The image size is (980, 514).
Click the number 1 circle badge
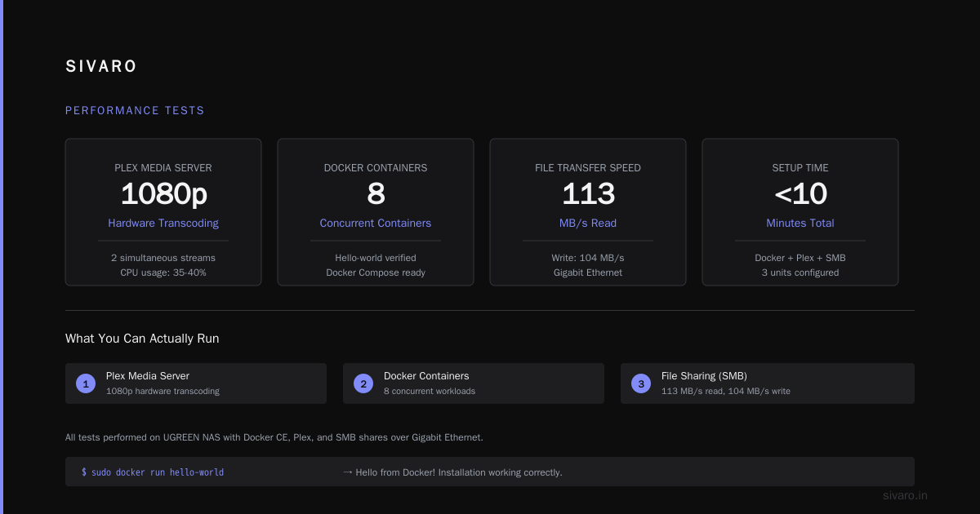pyautogui.click(x=86, y=383)
